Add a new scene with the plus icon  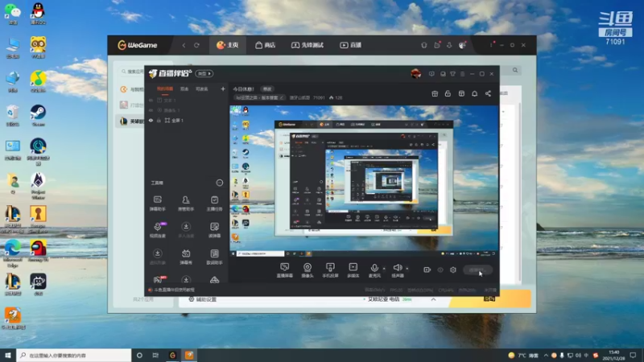[223, 88]
